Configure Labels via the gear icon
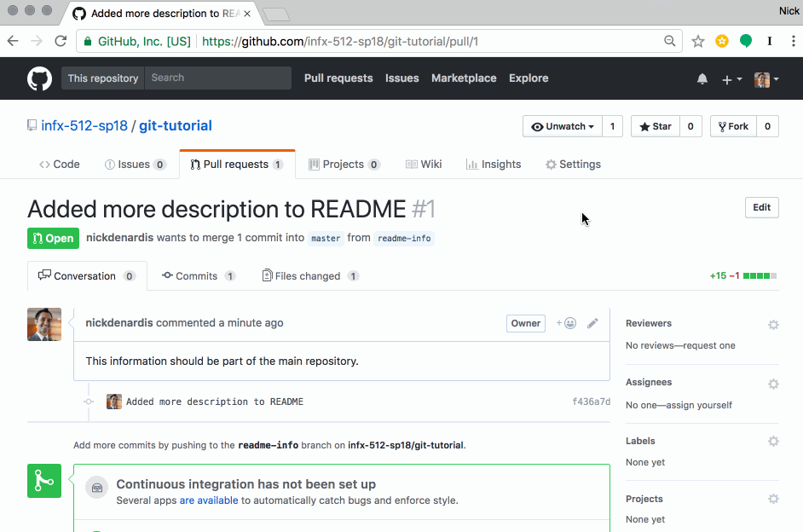Image resolution: width=803 pixels, height=532 pixels. click(773, 441)
